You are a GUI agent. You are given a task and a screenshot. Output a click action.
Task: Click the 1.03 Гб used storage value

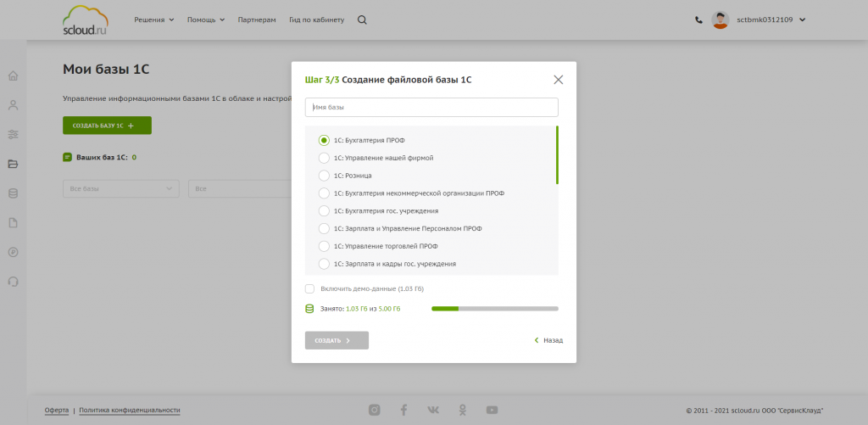coord(357,309)
